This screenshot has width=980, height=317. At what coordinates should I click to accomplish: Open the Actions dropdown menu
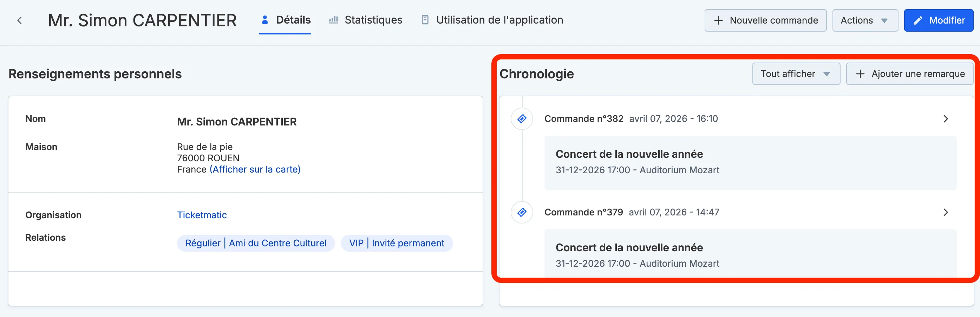865,20
